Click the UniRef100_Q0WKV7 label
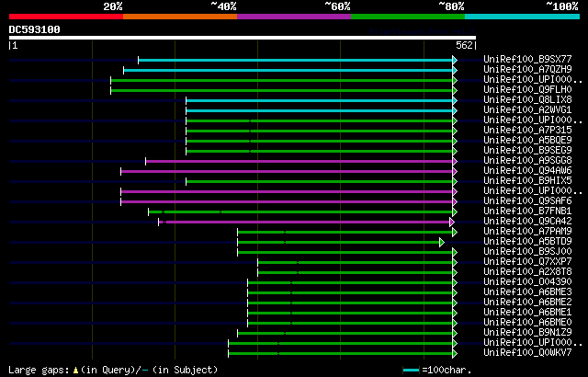This screenshot has width=588, height=377. point(527,353)
